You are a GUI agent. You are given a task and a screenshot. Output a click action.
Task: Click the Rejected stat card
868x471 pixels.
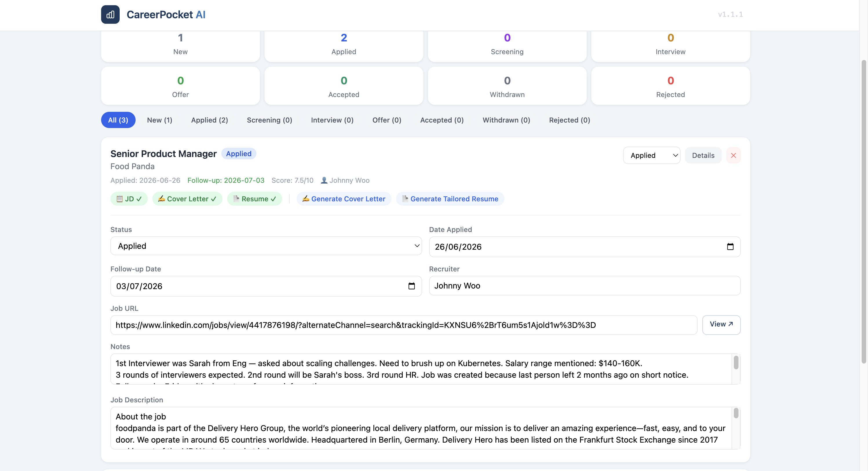670,86
